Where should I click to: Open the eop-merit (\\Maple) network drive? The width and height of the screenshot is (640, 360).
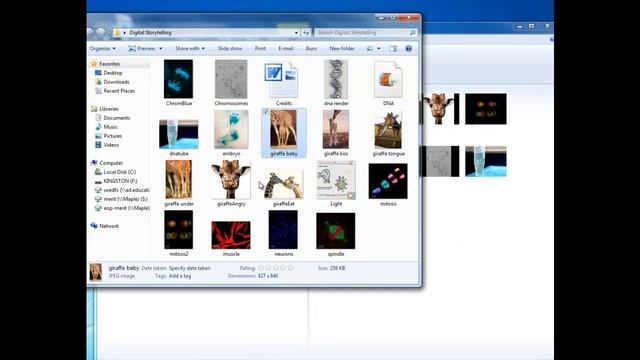pos(126,208)
